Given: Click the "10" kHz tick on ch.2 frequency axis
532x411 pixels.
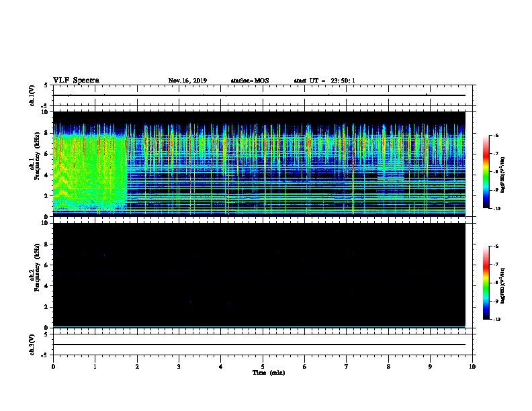Looking at the screenshot, I should click(x=45, y=223).
